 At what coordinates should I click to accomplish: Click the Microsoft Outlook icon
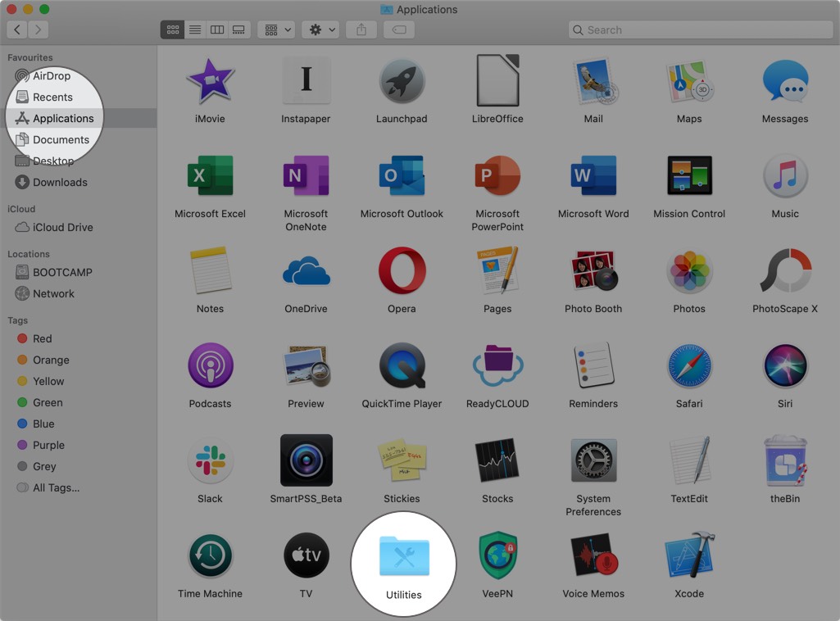(x=402, y=175)
